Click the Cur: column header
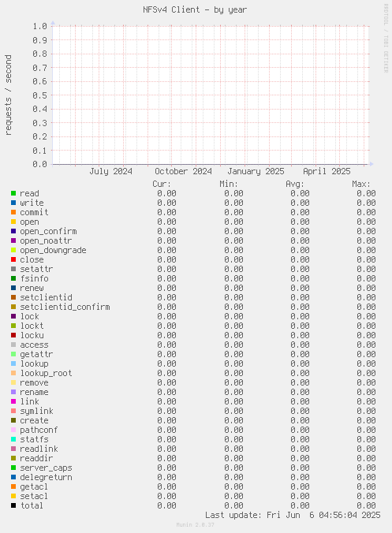This screenshot has width=392, height=533. [162, 184]
